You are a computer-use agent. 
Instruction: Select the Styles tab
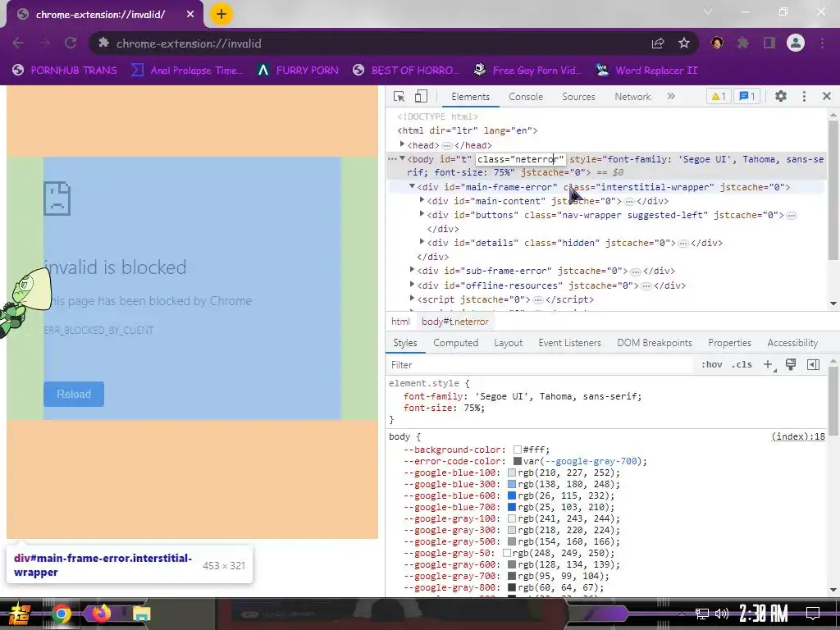(x=404, y=343)
